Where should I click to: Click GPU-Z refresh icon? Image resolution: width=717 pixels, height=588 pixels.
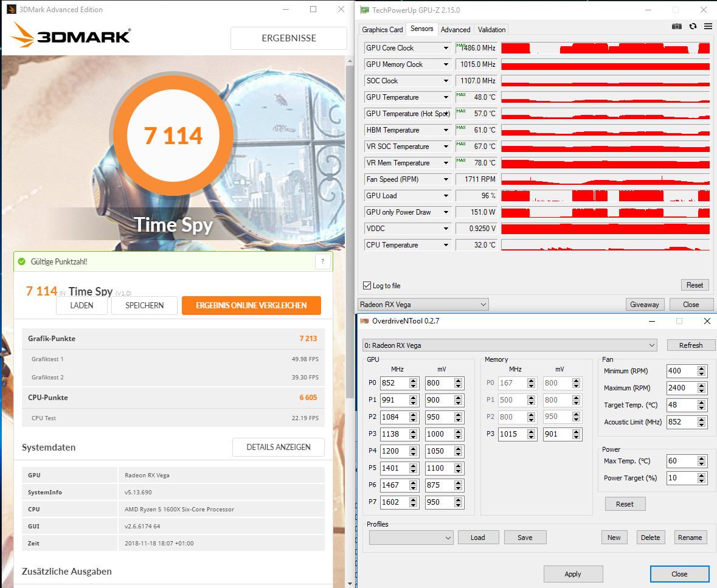[x=693, y=27]
